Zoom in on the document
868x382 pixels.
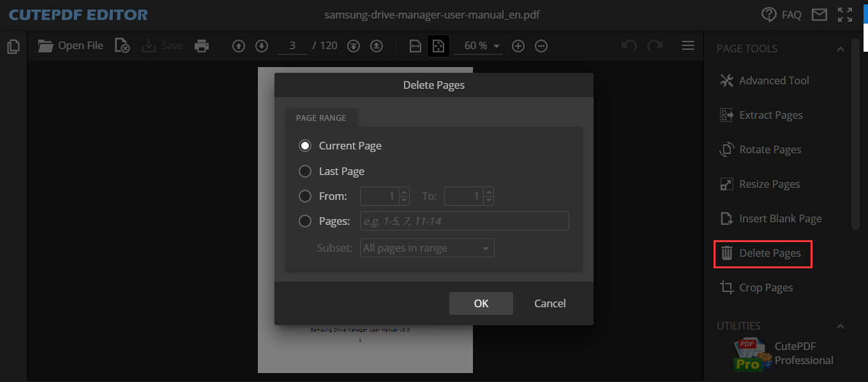[518, 45]
